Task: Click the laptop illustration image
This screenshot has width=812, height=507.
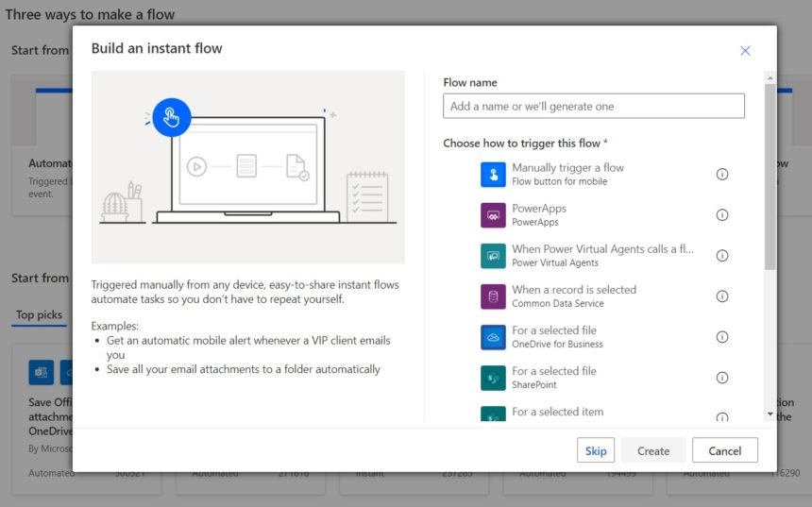Action: [x=248, y=167]
